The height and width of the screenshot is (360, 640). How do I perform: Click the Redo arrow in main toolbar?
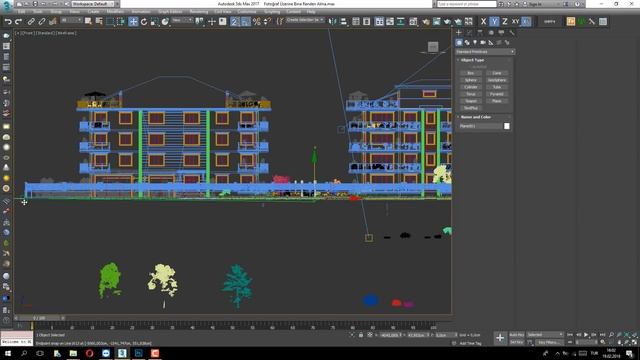pos(18,21)
